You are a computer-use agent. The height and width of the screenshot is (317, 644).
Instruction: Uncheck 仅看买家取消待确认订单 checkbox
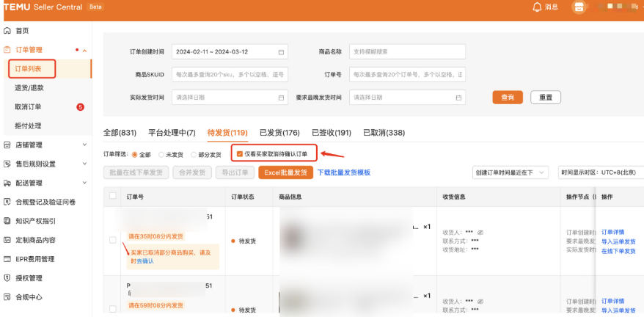coord(239,154)
